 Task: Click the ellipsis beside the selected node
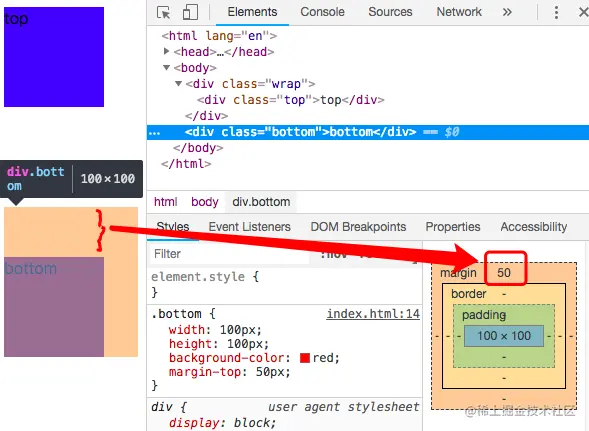click(154, 133)
